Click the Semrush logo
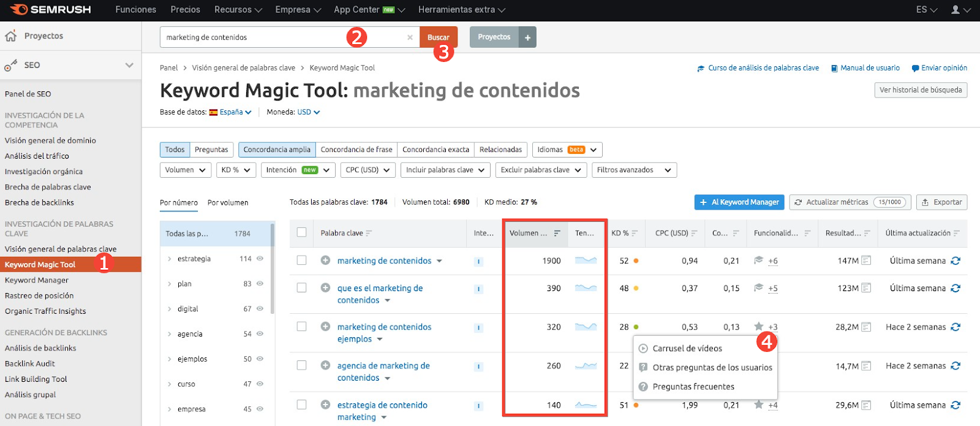Image resolution: width=980 pixels, height=426 pixels. pos(51,10)
